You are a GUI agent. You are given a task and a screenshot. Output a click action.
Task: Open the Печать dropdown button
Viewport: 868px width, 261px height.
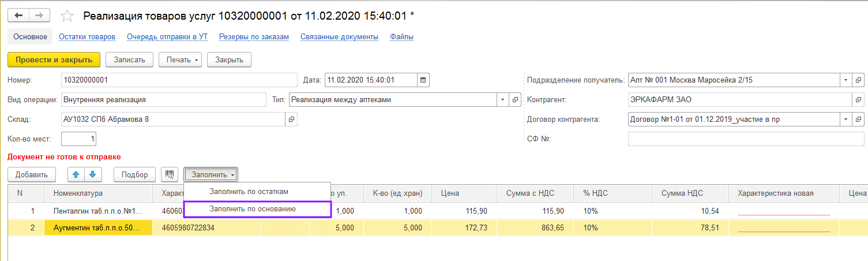pos(181,59)
